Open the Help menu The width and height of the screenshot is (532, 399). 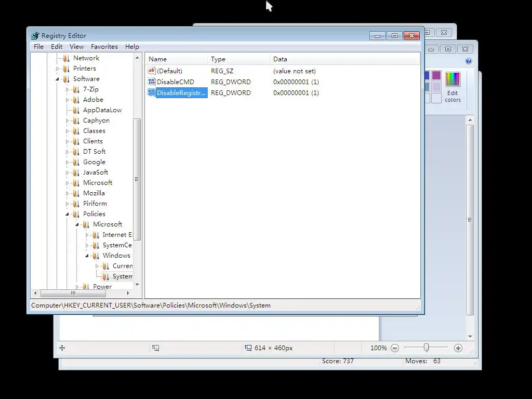tap(132, 46)
